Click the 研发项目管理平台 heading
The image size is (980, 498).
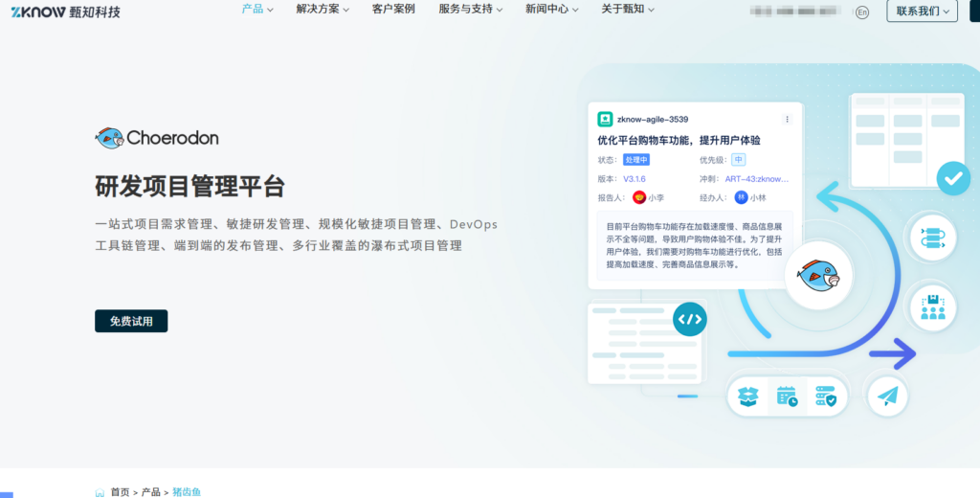coord(190,187)
